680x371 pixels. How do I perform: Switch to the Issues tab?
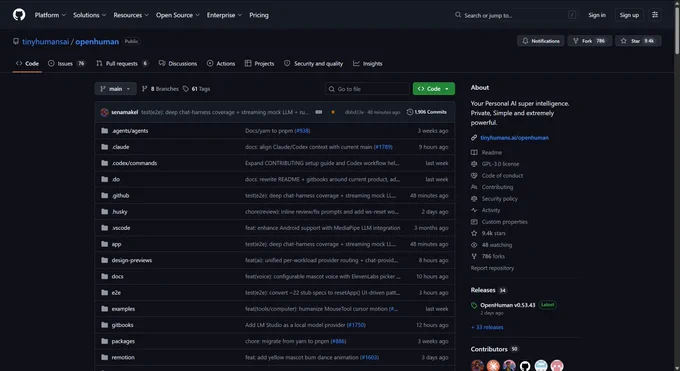coord(66,63)
